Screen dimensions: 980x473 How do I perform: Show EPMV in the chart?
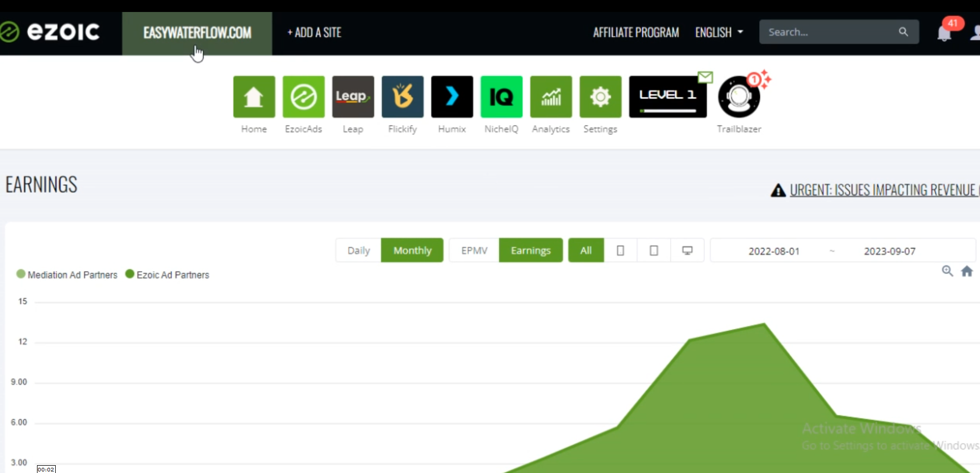(474, 251)
